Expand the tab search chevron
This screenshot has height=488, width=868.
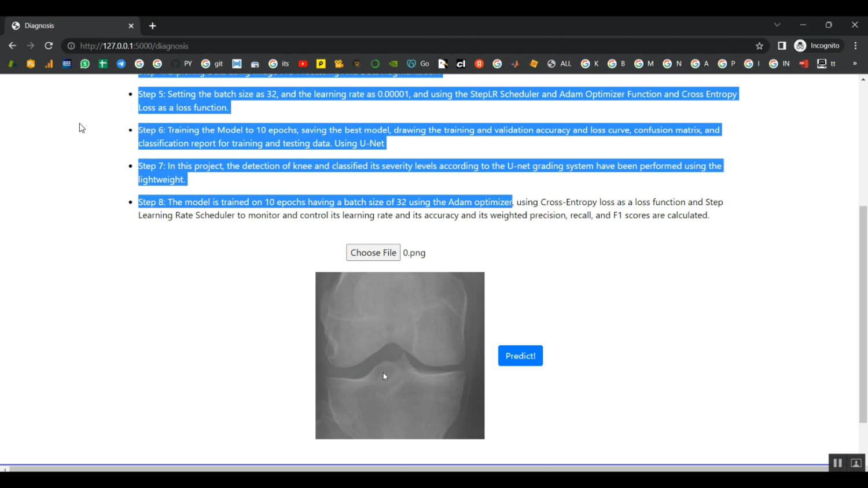(x=777, y=25)
